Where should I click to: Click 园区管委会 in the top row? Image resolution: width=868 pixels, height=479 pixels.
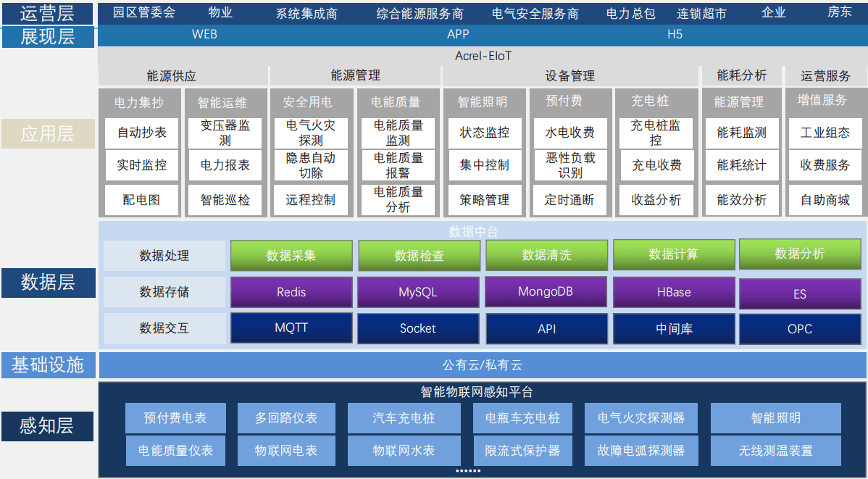pos(143,13)
